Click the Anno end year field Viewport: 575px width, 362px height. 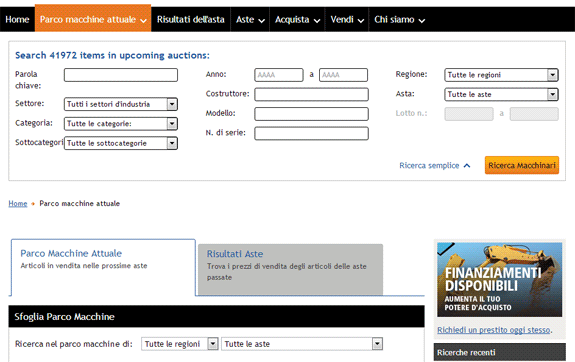click(343, 75)
